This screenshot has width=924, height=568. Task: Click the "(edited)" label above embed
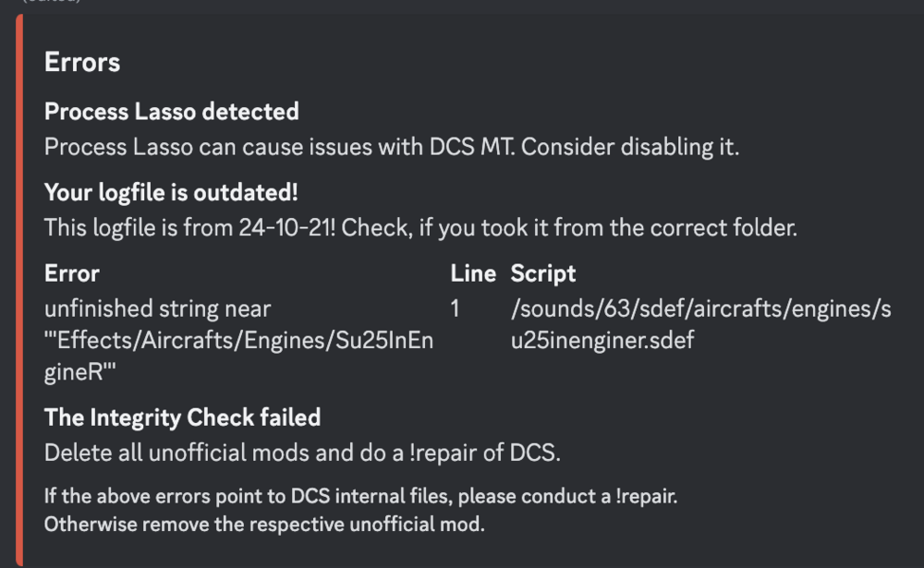click(x=51, y=3)
